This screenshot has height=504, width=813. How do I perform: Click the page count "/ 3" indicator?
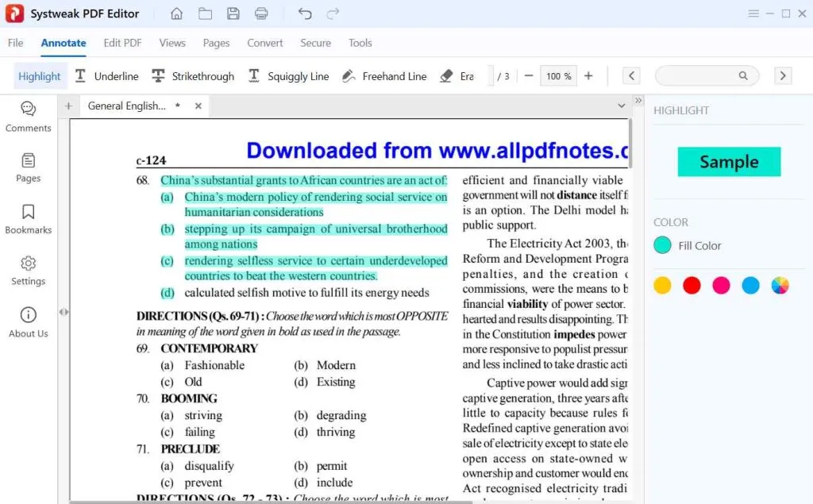click(x=503, y=76)
